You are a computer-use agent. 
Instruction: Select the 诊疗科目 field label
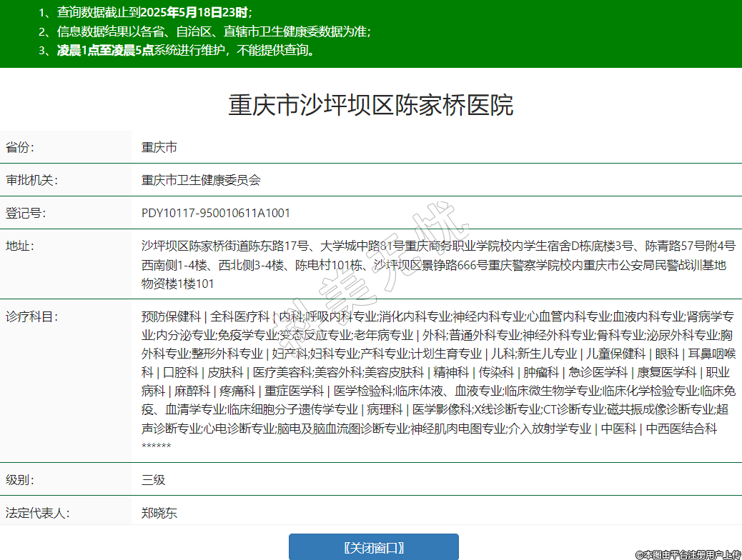pos(31,316)
